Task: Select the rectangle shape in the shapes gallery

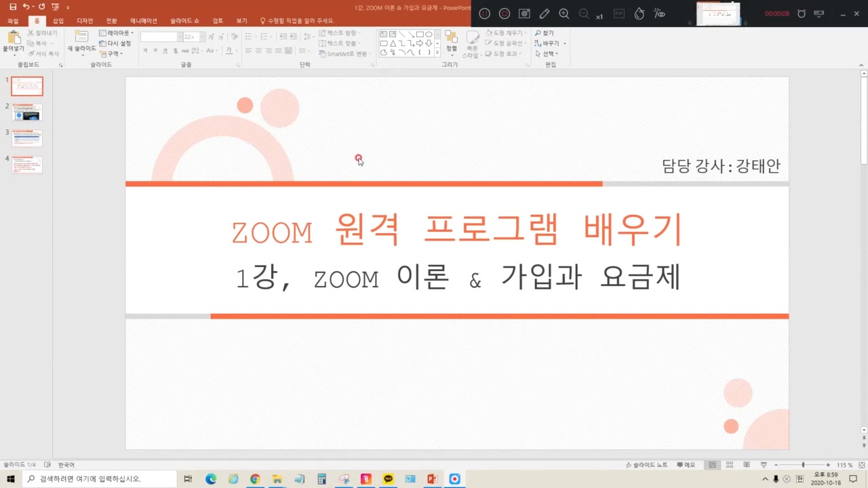Action: tap(420, 34)
